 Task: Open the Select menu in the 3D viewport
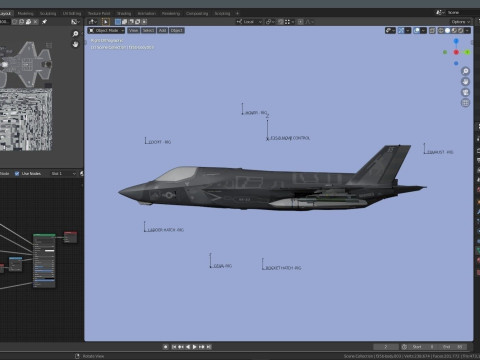[148, 30]
